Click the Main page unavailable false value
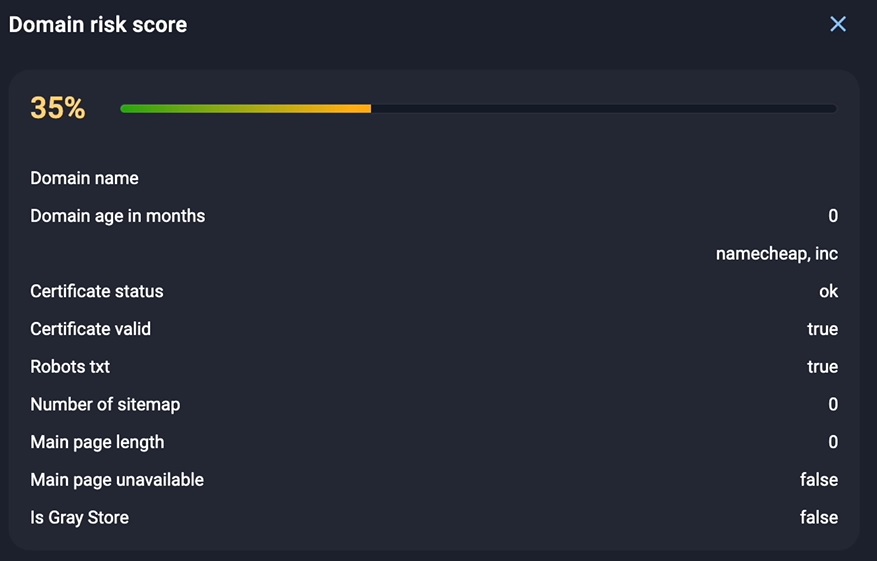The height and width of the screenshot is (561, 877). tap(818, 480)
